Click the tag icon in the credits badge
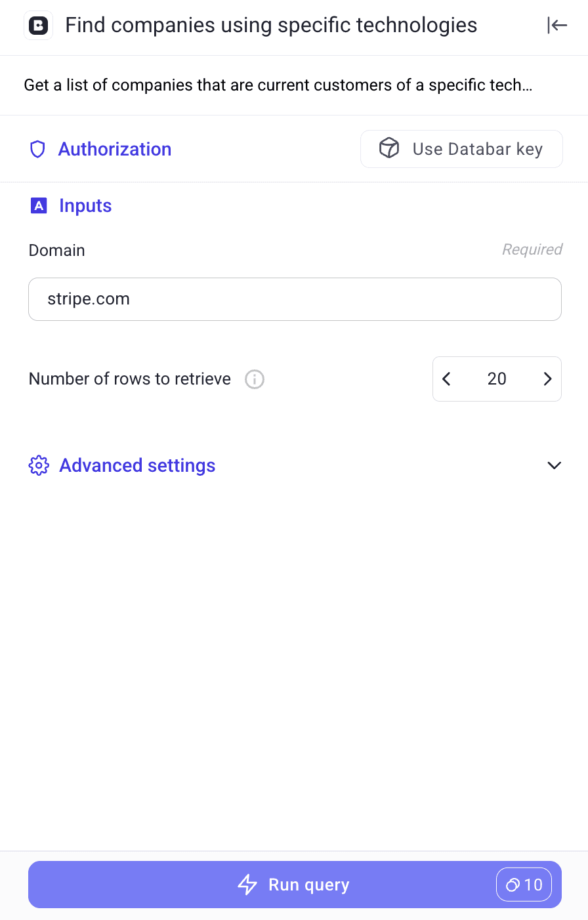 [x=513, y=885]
